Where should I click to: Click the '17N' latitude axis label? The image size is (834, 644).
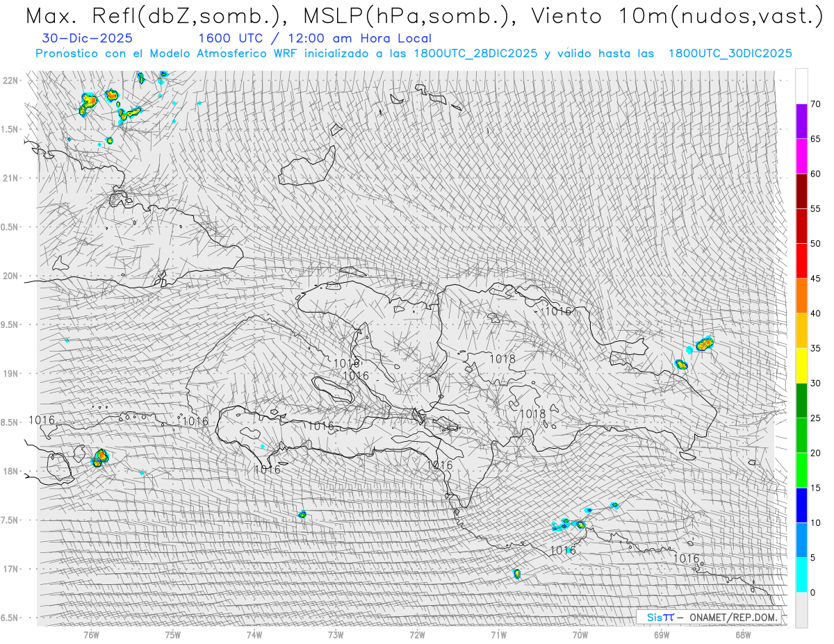pyautogui.click(x=12, y=569)
